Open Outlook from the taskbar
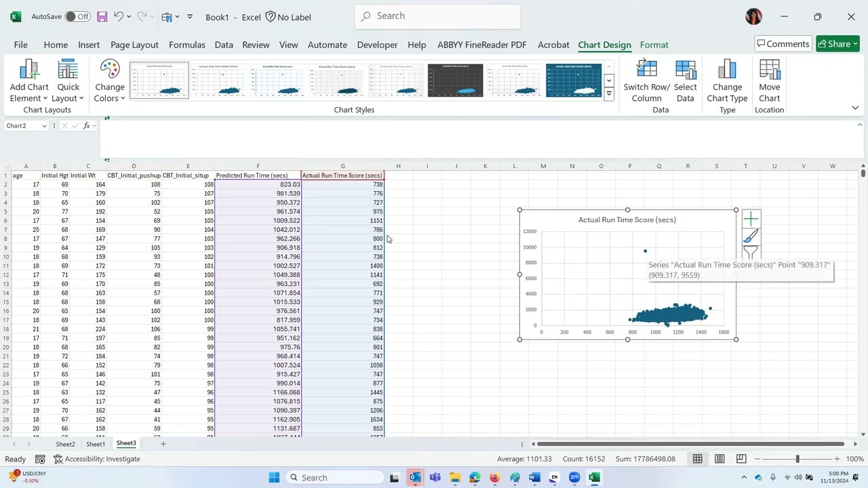The width and height of the screenshot is (868, 488). click(415, 478)
